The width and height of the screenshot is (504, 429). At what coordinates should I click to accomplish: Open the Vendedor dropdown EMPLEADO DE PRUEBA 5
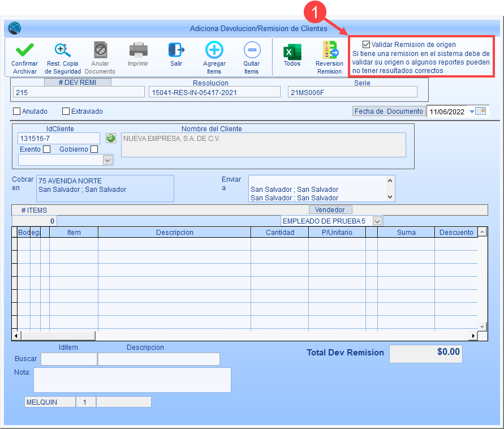[377, 221]
